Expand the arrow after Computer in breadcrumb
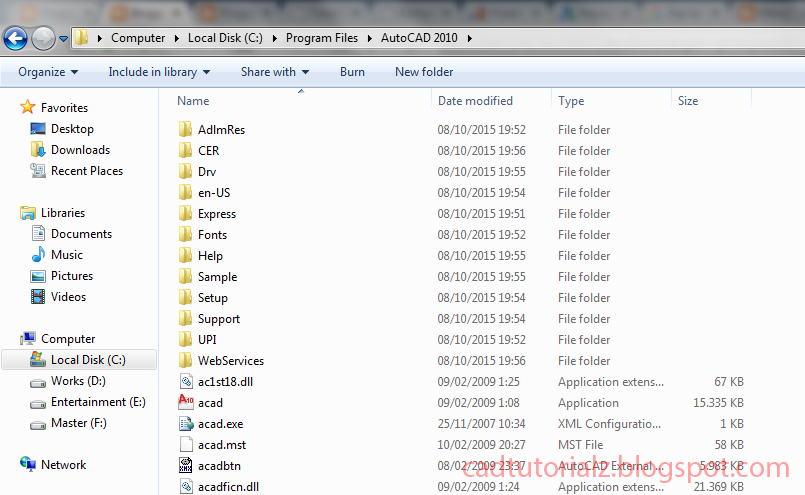805x495 pixels. click(177, 38)
